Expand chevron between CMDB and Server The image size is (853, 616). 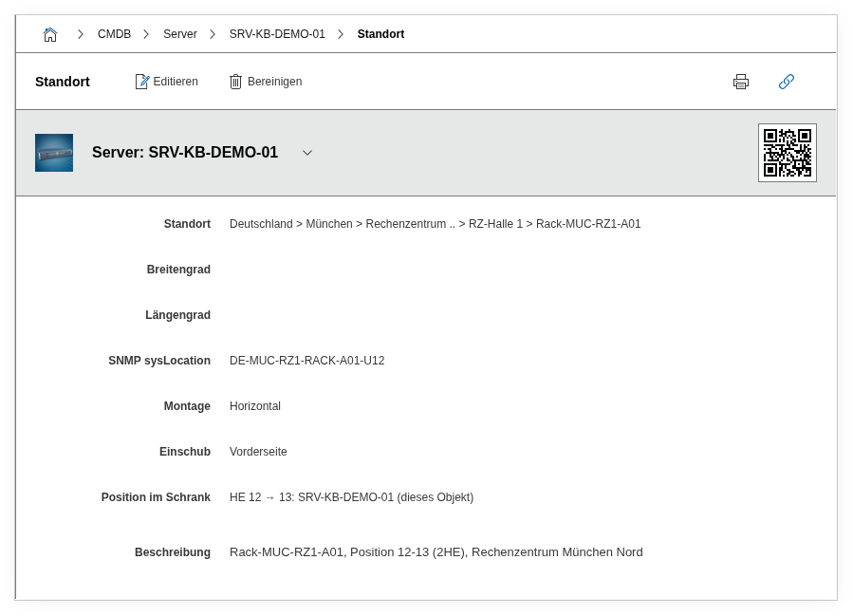click(x=146, y=34)
